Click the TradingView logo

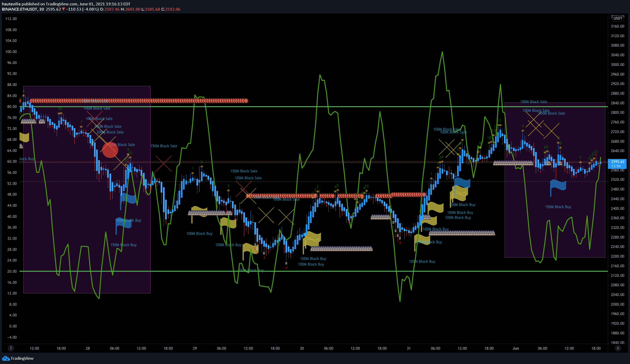pyautogui.click(x=17, y=358)
